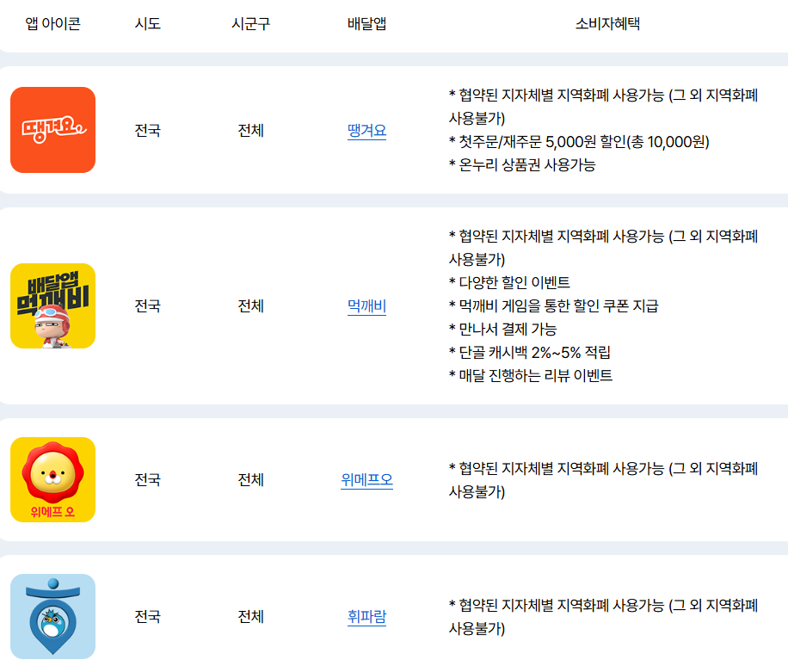Open the 휘파람 delivery app link
Image resolution: width=788 pixels, height=672 pixels.
coord(366,616)
